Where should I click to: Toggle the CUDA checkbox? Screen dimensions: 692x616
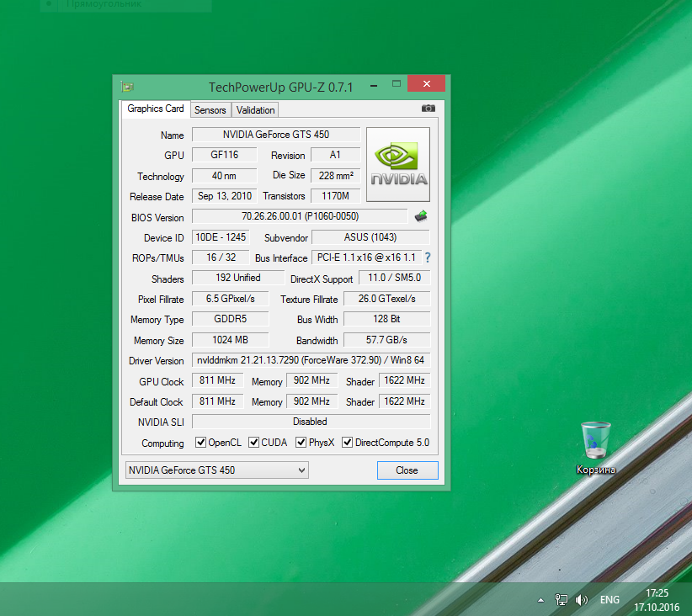tap(254, 443)
